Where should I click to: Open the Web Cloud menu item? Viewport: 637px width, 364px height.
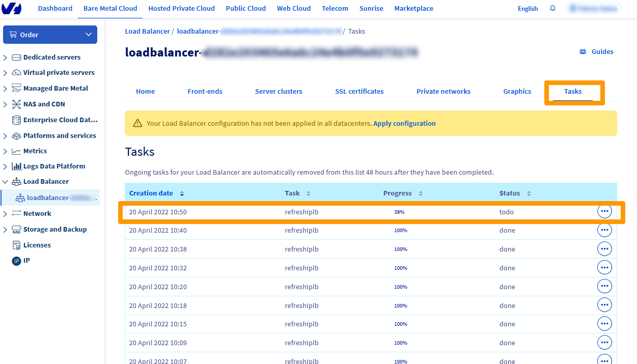(x=294, y=8)
